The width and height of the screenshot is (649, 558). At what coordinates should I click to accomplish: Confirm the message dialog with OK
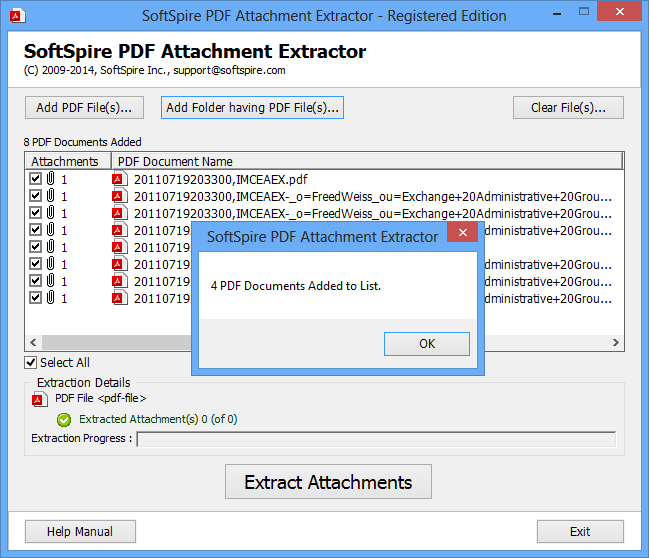point(427,344)
